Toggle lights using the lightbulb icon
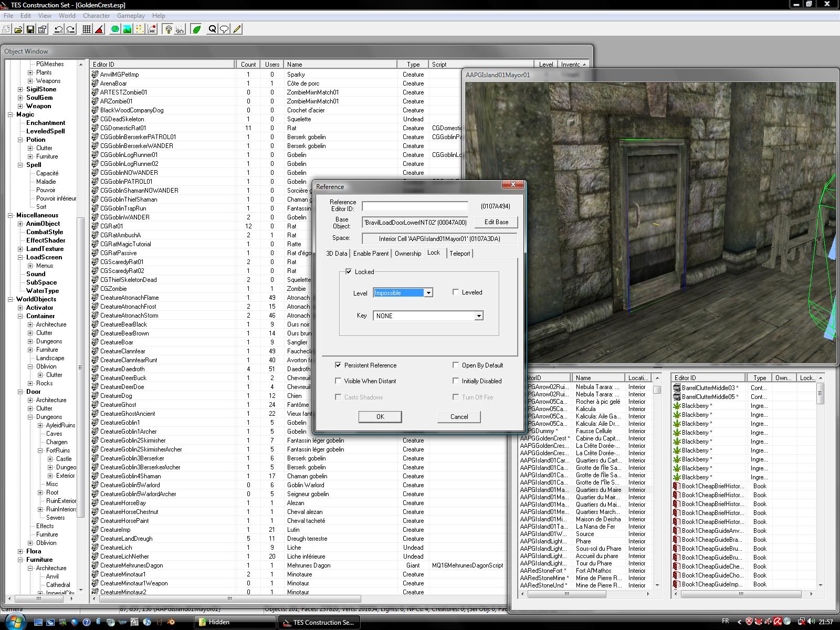The image size is (840, 630). coord(169,29)
